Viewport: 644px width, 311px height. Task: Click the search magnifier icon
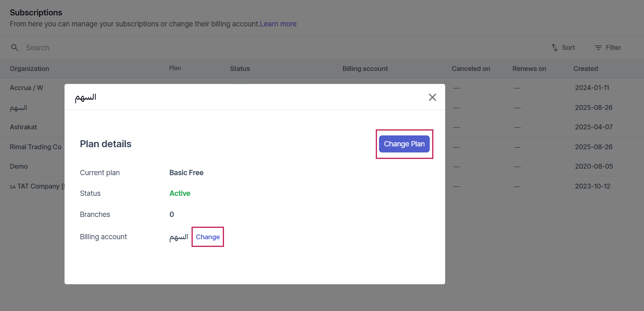pos(15,47)
